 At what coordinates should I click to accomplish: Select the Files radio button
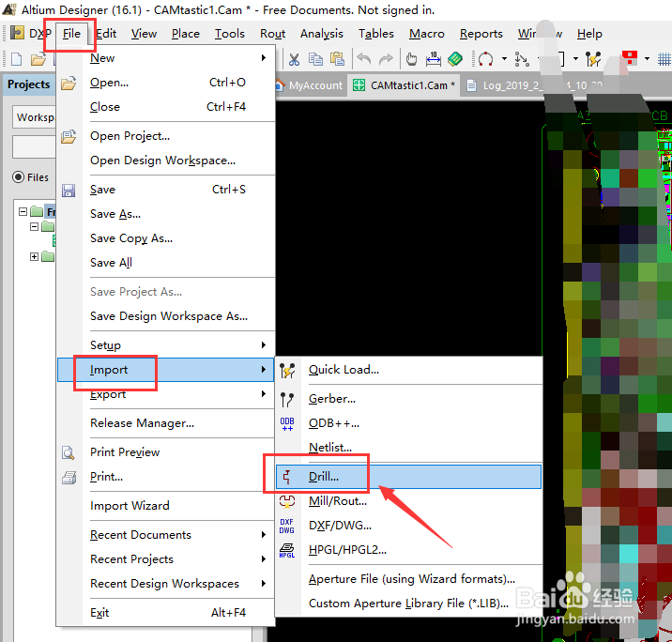(19, 177)
